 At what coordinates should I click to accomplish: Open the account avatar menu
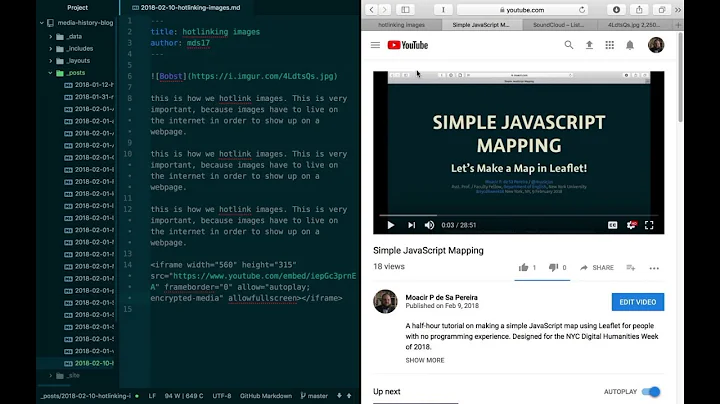tap(656, 45)
